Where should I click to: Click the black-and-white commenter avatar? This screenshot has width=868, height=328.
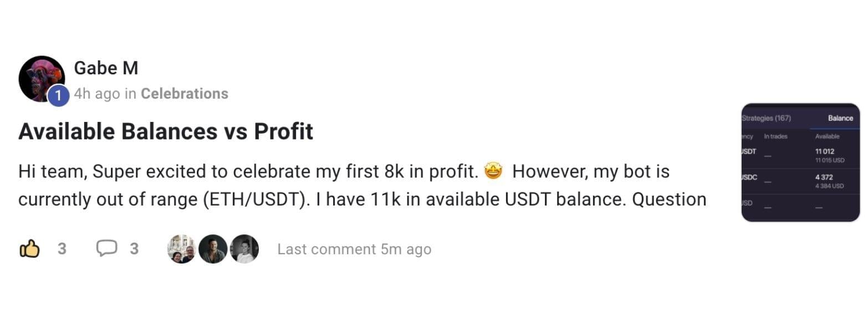point(244,249)
